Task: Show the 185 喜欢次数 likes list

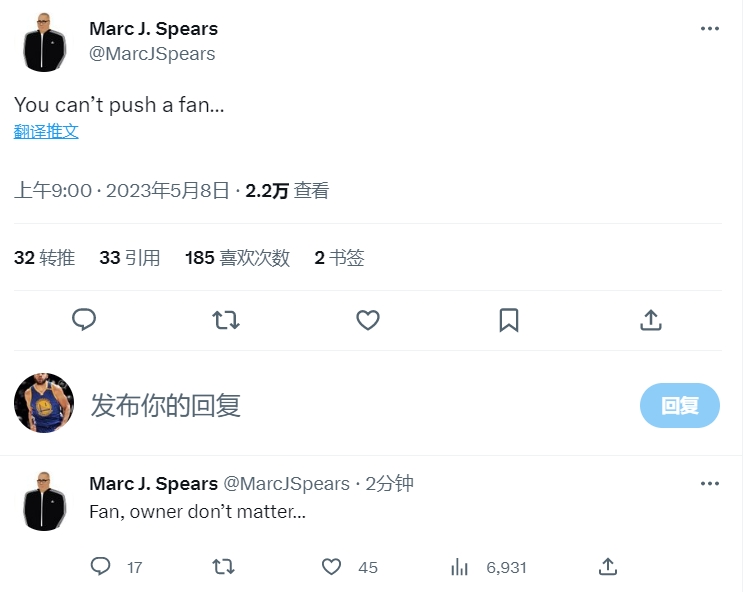Action: click(x=237, y=257)
